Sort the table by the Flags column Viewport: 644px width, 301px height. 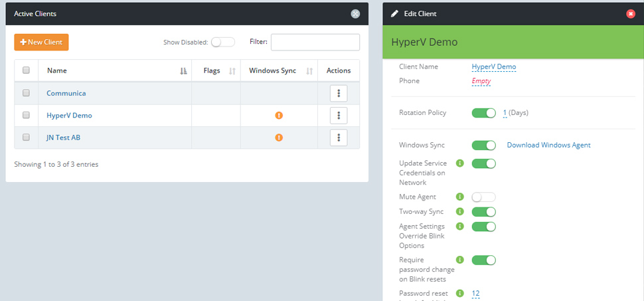click(216, 70)
